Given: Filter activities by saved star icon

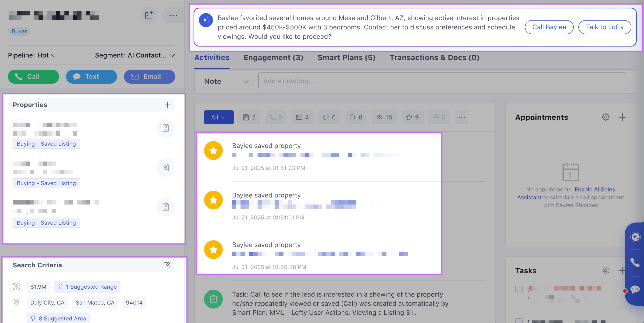Looking at the screenshot, I should (x=412, y=117).
